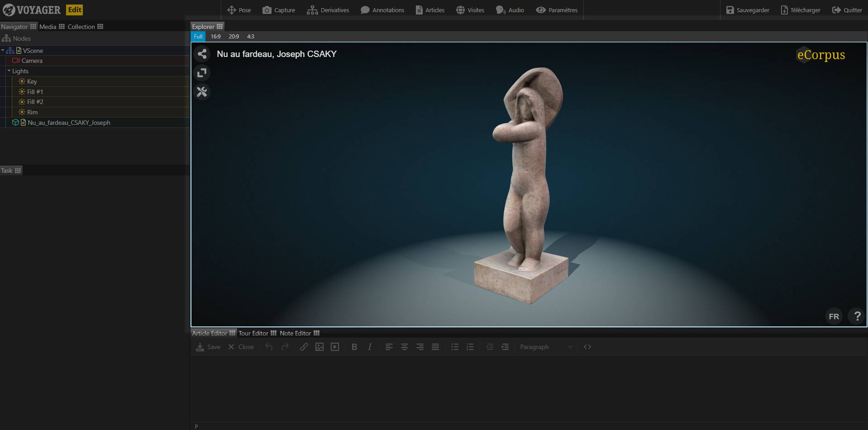Decrease indent in article editor

point(490,347)
